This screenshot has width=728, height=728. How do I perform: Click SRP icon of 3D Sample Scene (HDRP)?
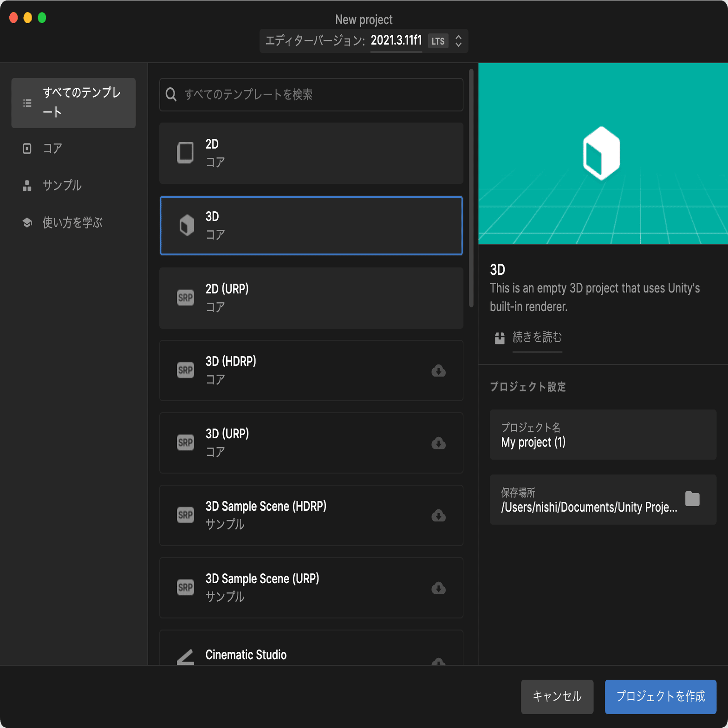click(186, 515)
